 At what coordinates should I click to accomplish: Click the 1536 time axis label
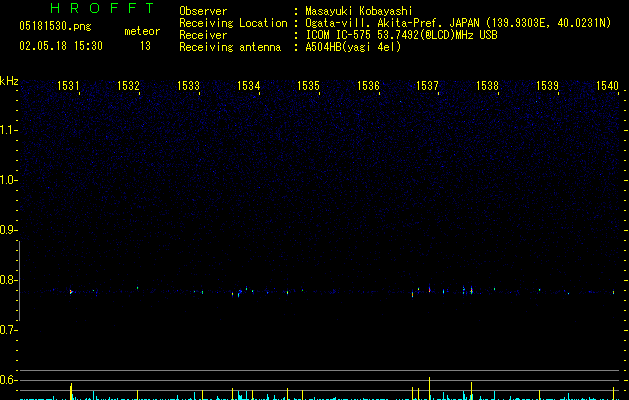coord(368,86)
